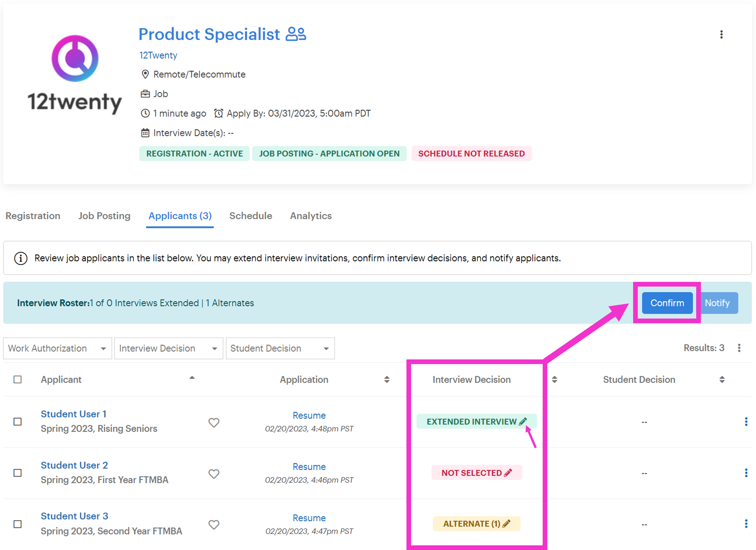Open the Schedule tab
The image size is (756, 550).
click(251, 216)
